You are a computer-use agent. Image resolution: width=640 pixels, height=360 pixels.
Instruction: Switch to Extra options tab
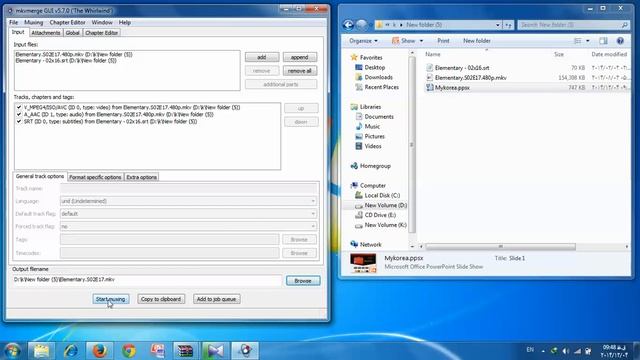(x=141, y=177)
